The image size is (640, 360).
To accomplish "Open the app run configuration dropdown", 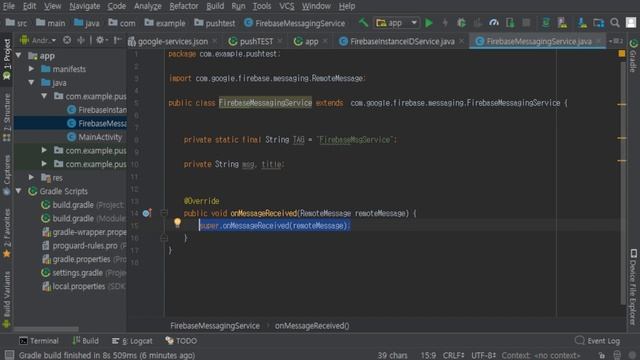I will pyautogui.click(x=396, y=23).
